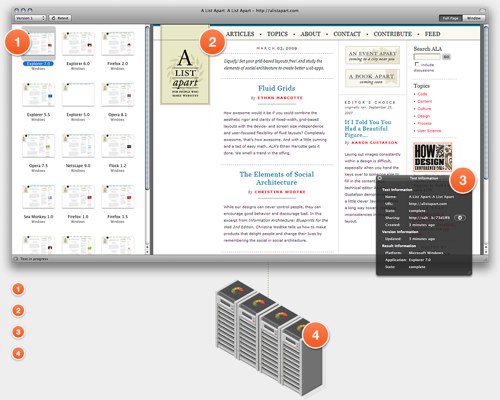
Task: Click the highlighted Explorer 7.0 label
Action: coord(38,63)
